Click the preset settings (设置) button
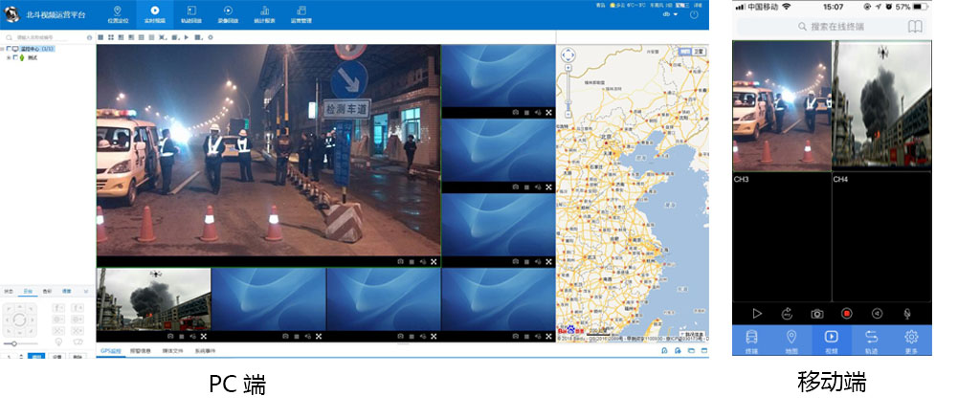 tap(56, 358)
